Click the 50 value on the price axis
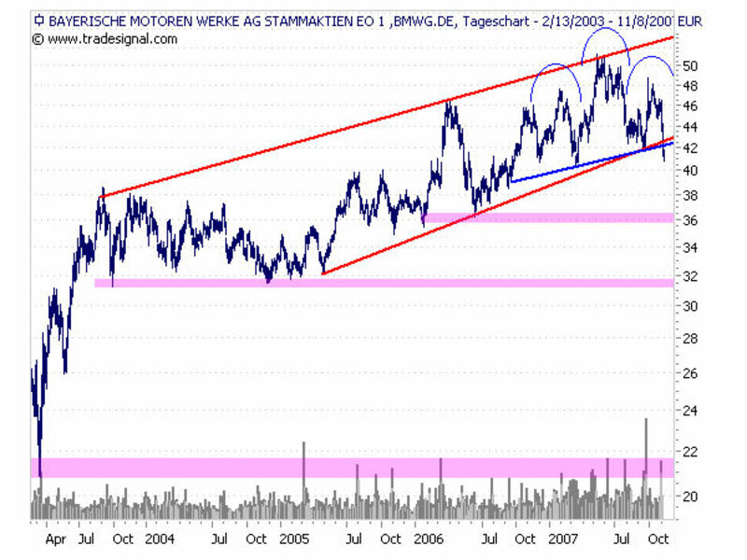The height and width of the screenshot is (560, 747). (689, 65)
